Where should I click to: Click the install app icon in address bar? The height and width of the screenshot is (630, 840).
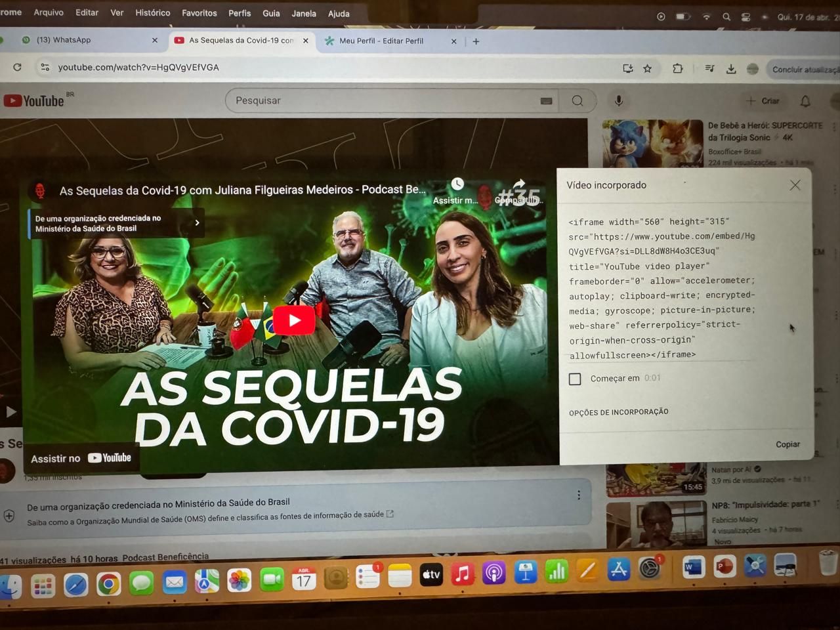[x=628, y=68]
